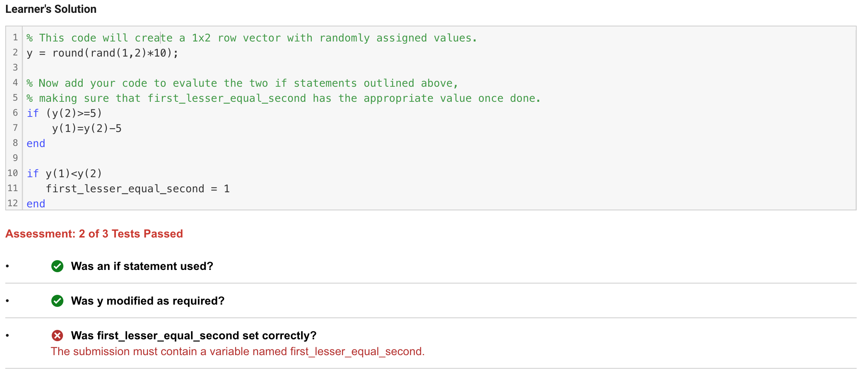This screenshot has width=868, height=377.
Task: Place the cursor on code line 2
Action: click(101, 53)
